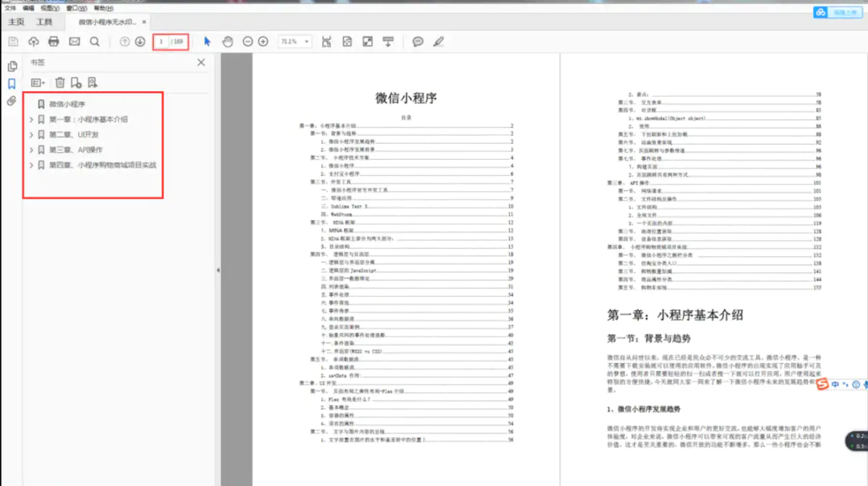Collapse the navigation pane via divider arrow
868x486 pixels.
click(x=218, y=270)
